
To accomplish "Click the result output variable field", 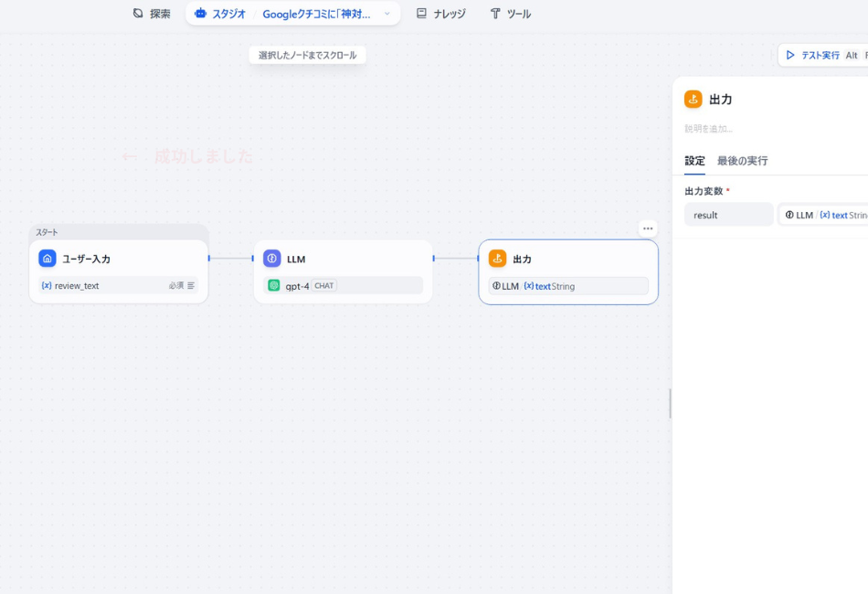I will pyautogui.click(x=728, y=214).
